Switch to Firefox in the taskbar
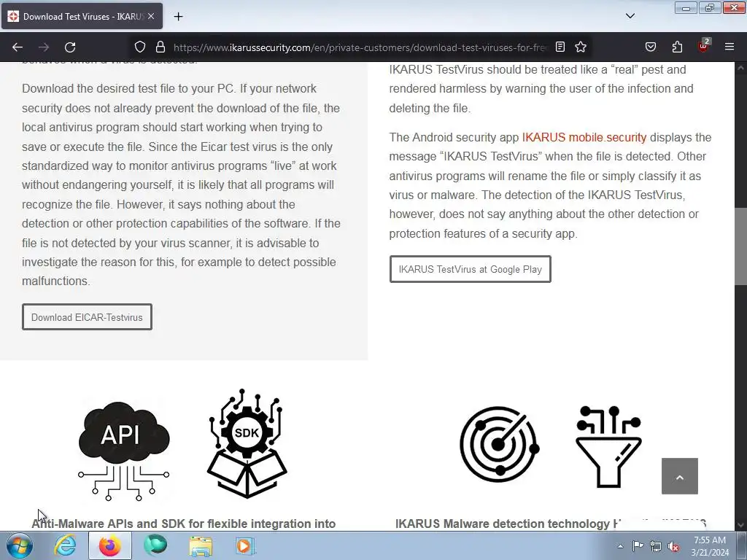747x560 pixels. [x=110, y=545]
